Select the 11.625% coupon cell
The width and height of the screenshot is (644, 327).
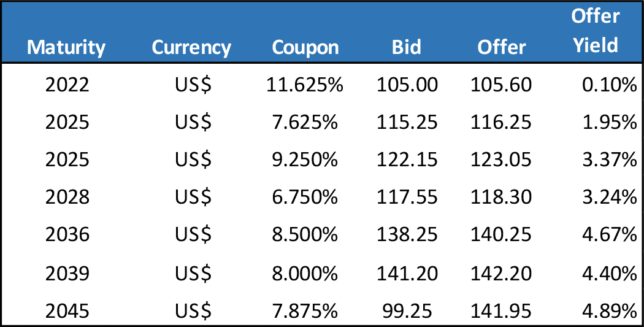point(305,85)
